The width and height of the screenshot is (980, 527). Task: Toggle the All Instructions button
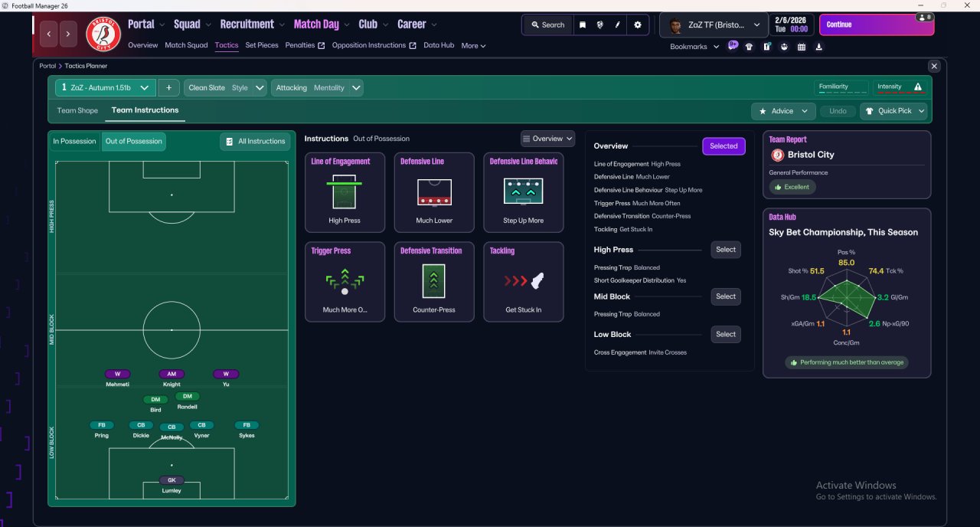point(256,141)
